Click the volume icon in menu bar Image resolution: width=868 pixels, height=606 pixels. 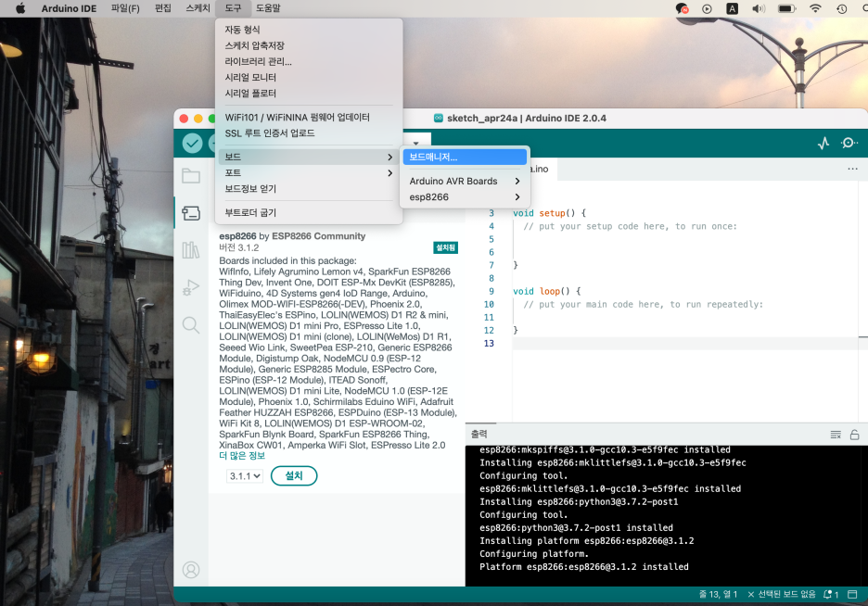[759, 8]
